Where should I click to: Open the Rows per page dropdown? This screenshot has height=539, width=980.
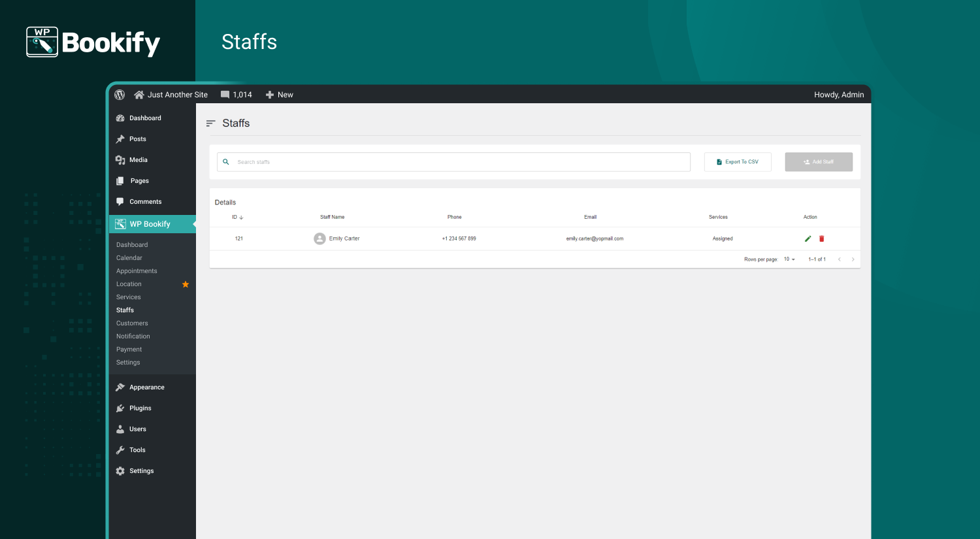click(789, 259)
